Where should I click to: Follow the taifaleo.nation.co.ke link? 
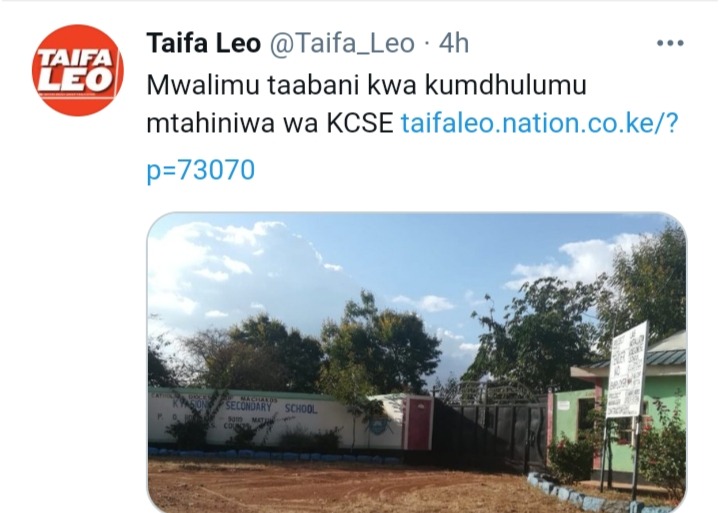(539, 123)
